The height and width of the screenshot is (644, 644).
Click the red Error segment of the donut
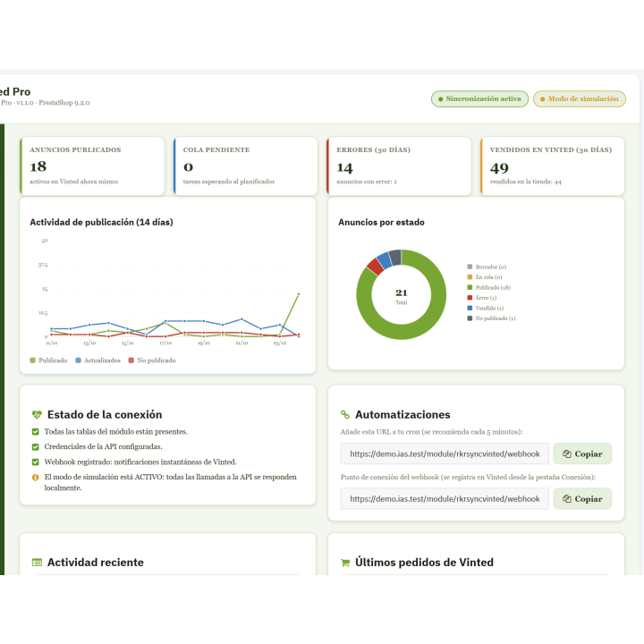coord(375,267)
